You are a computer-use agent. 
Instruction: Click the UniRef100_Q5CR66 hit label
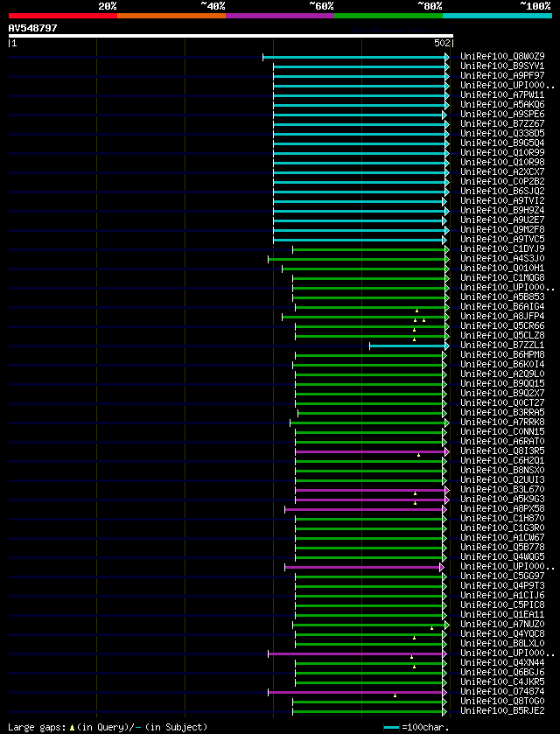[x=502, y=325]
